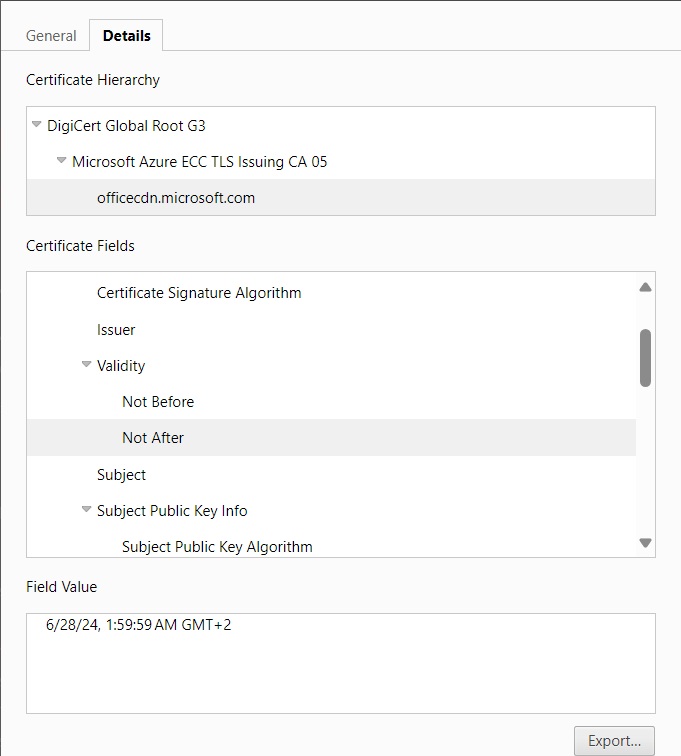Collapse the Validity field group

pos(86,364)
